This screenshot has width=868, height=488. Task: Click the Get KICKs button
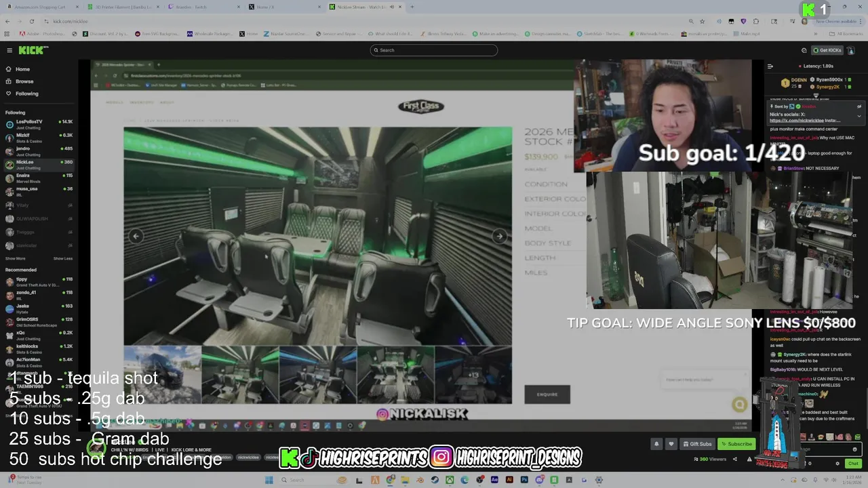tap(827, 50)
